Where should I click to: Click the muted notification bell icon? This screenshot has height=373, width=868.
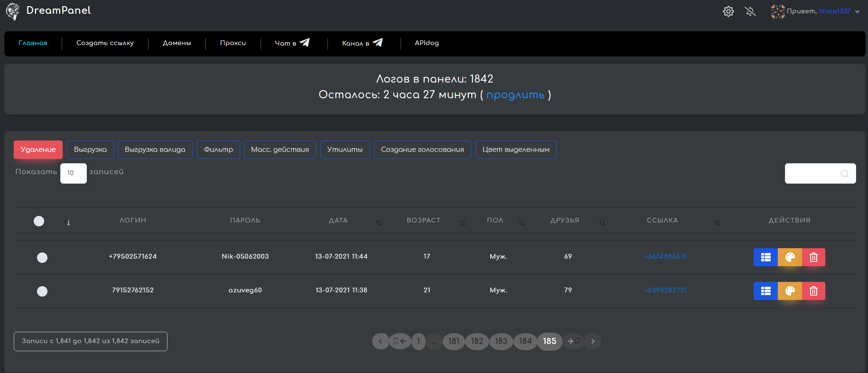click(x=750, y=11)
